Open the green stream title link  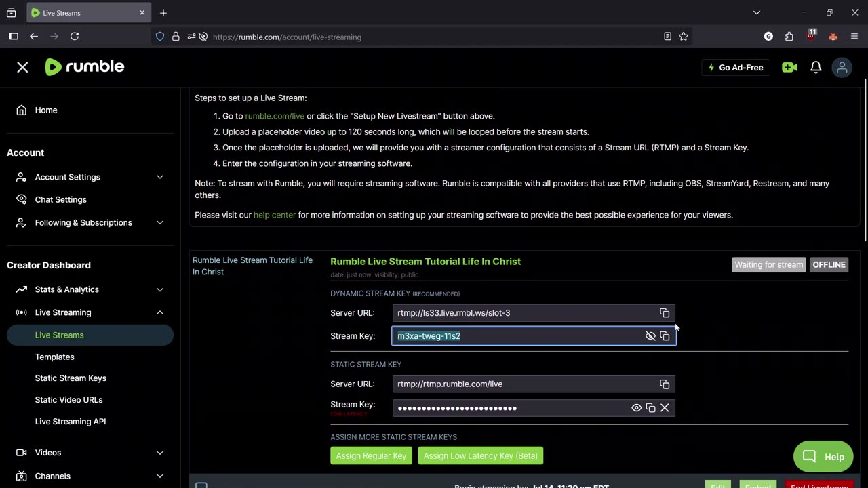(x=425, y=262)
